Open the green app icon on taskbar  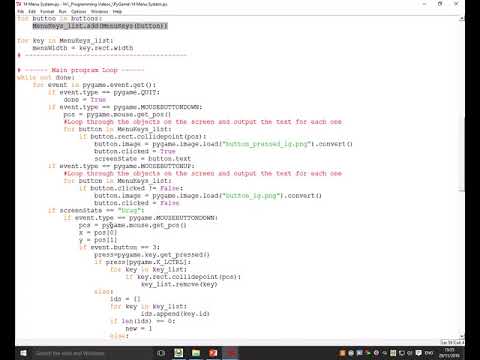[179, 353]
